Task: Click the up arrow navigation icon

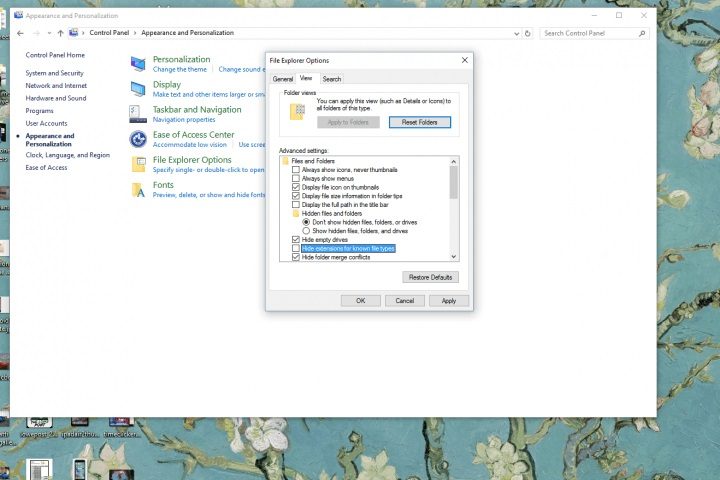Action: pos(58,33)
